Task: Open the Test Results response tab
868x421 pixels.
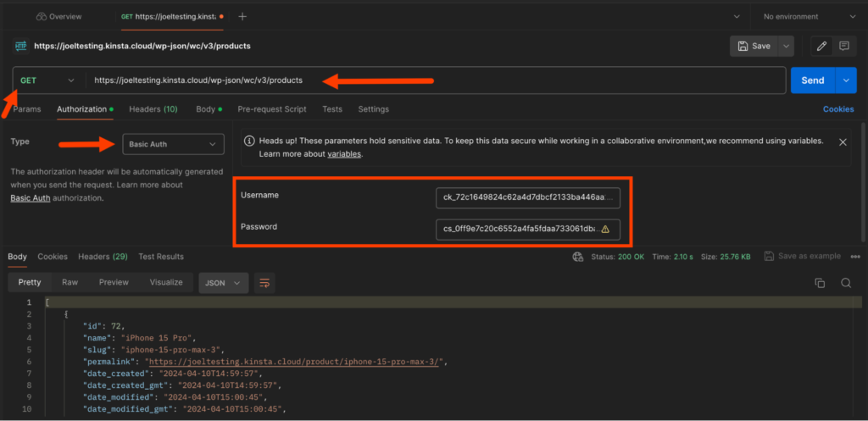Action: point(161,257)
